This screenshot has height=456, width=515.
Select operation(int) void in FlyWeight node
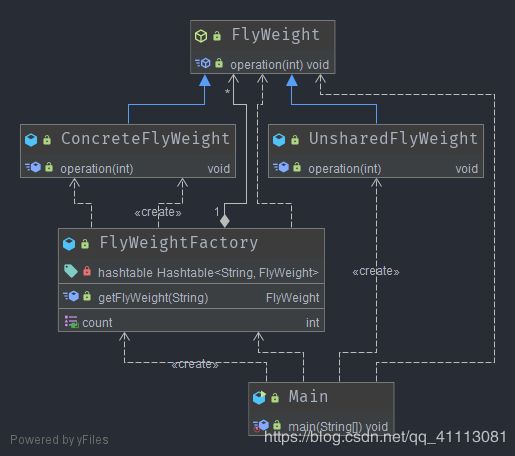(280, 65)
